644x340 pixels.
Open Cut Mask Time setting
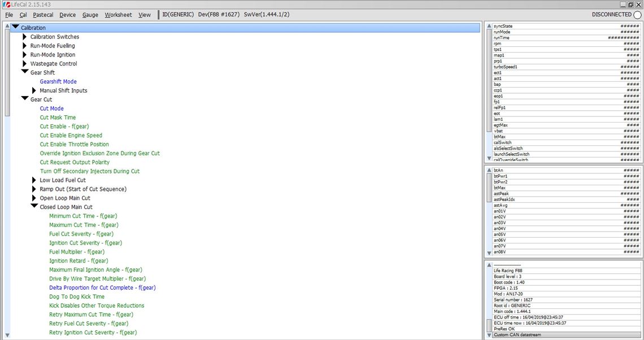pyautogui.click(x=58, y=117)
